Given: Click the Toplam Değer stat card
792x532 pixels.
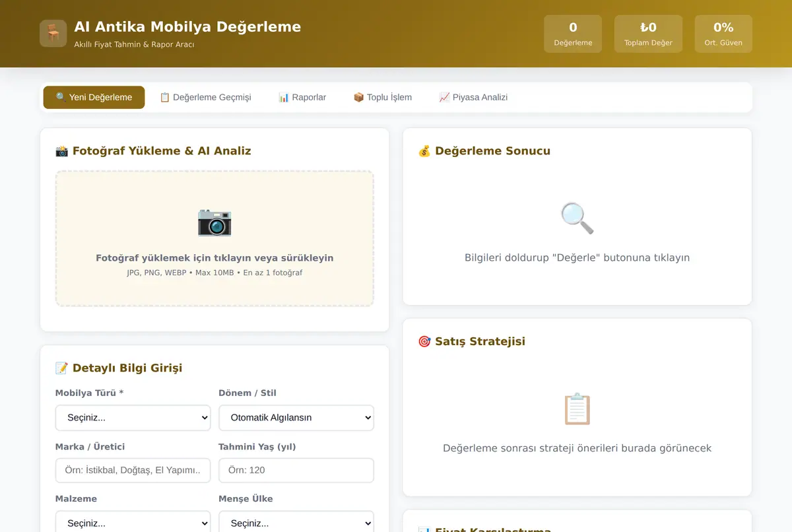Looking at the screenshot, I should [x=648, y=34].
